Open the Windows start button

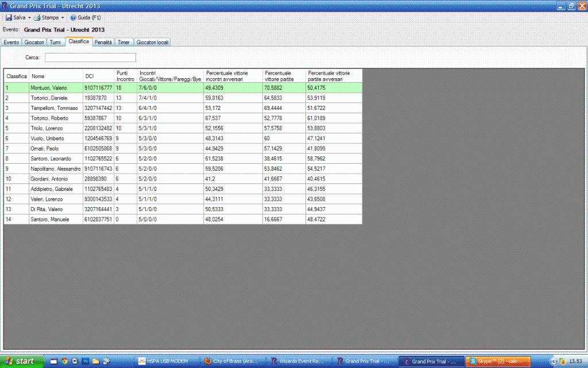22,362
